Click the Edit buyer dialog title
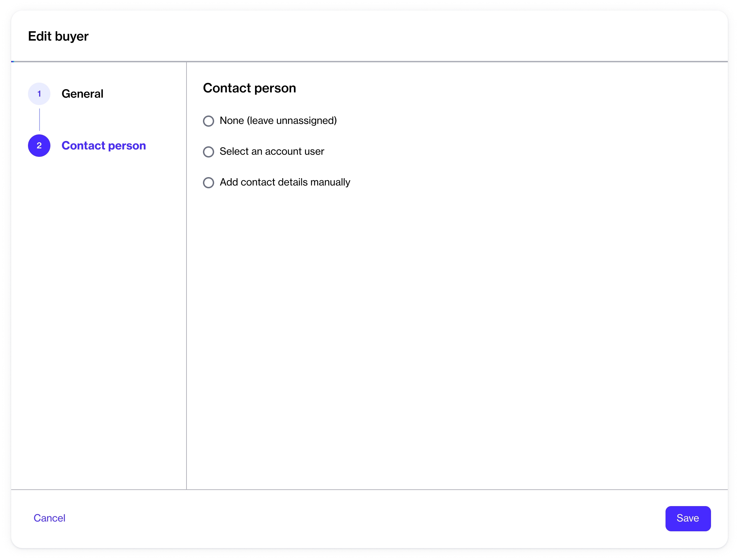The image size is (739, 560). click(58, 36)
